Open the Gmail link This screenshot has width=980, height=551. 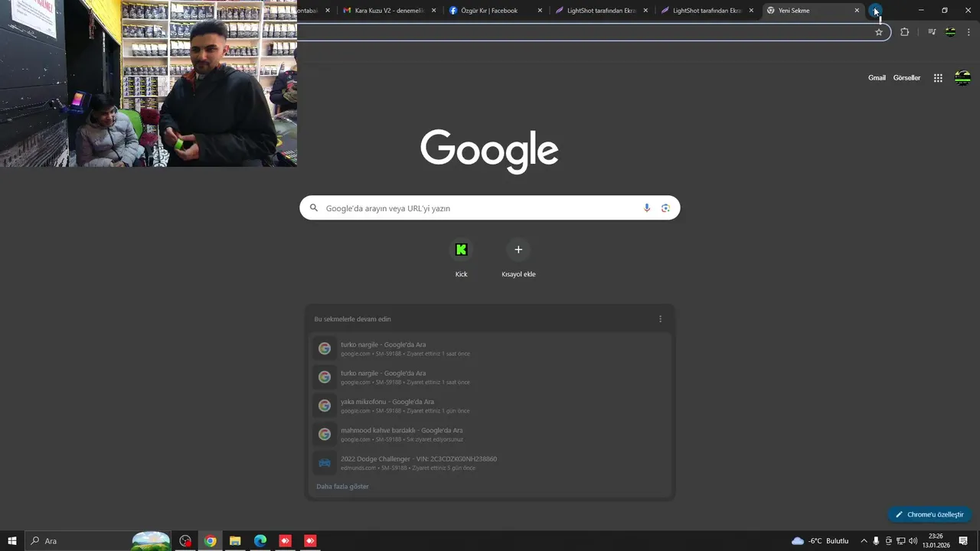877,77
